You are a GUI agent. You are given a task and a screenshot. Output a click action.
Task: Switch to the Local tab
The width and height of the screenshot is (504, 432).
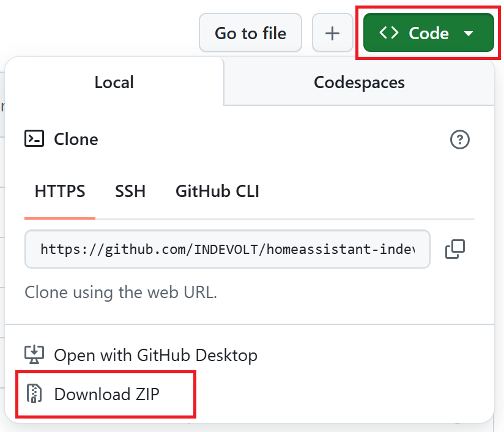(x=114, y=82)
